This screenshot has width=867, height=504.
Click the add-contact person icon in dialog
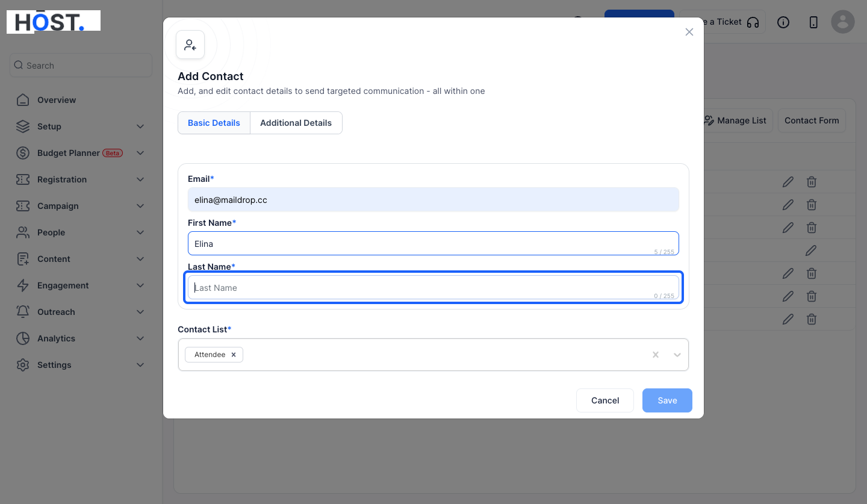click(190, 45)
